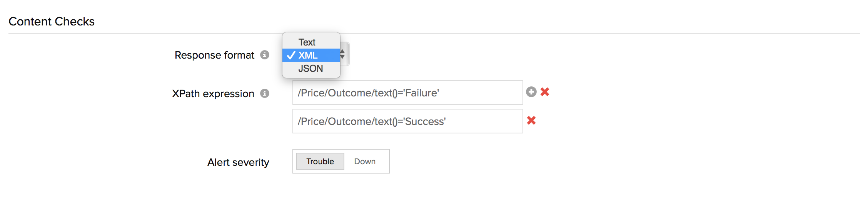Focus the XPath field containing 'Success'
Viewport: 868px width, 209px height.
pyautogui.click(x=407, y=121)
